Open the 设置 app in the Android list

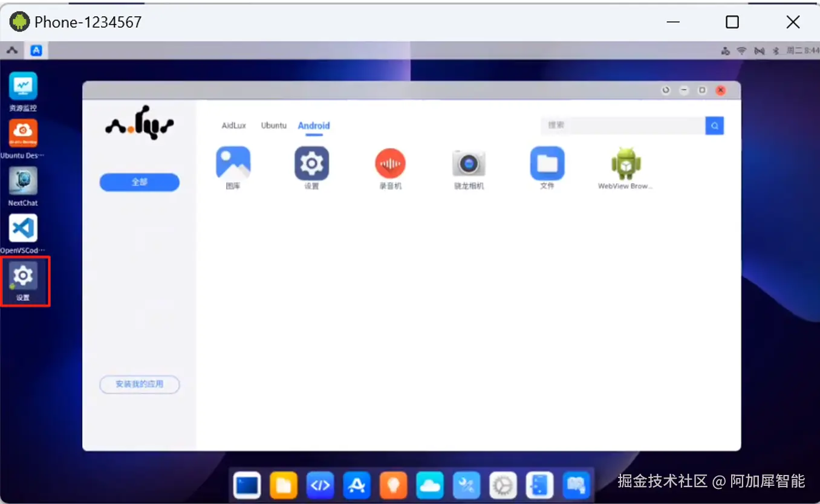click(x=311, y=163)
